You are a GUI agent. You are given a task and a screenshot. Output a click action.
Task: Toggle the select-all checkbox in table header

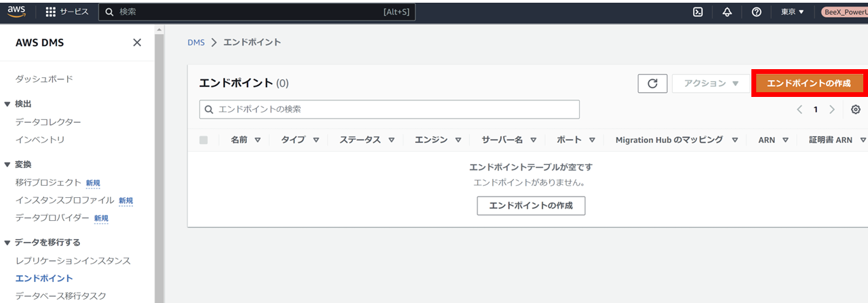[203, 140]
